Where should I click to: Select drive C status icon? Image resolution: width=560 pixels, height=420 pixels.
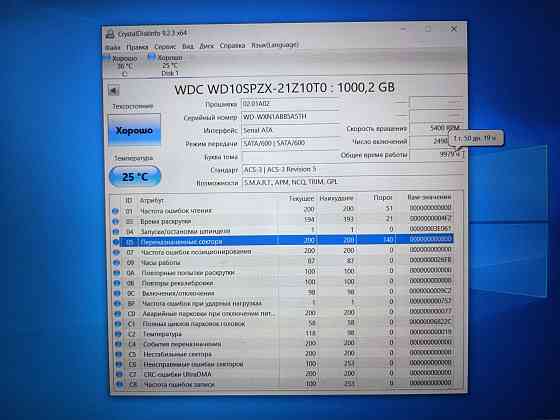click(x=107, y=57)
